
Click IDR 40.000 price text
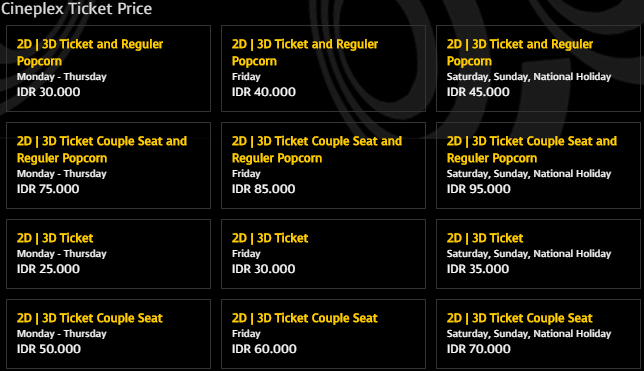[264, 92]
